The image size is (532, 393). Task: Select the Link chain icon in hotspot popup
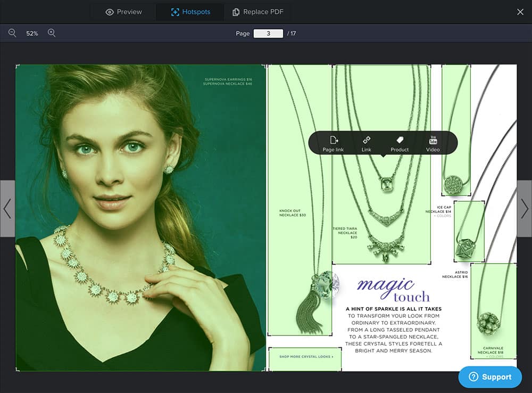pyautogui.click(x=366, y=140)
